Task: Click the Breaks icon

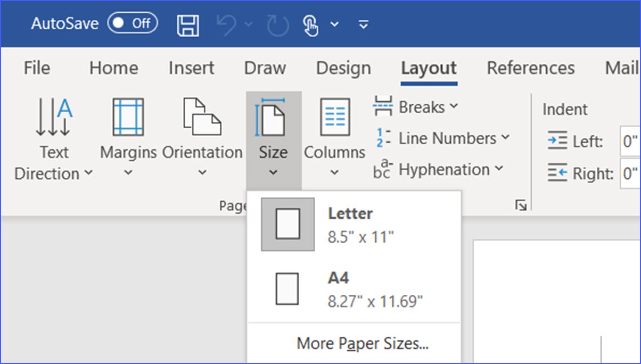Action: pyautogui.click(x=383, y=105)
